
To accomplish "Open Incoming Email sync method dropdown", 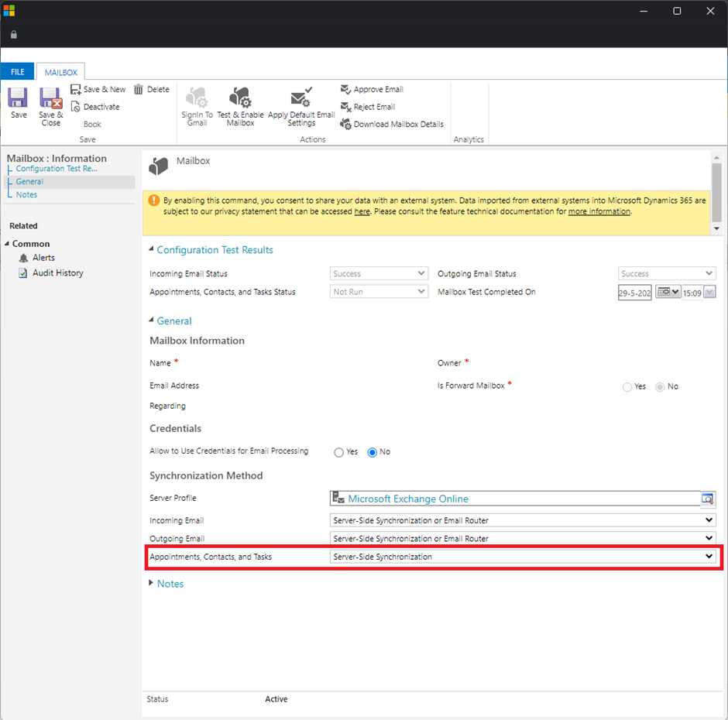I will pyautogui.click(x=523, y=520).
